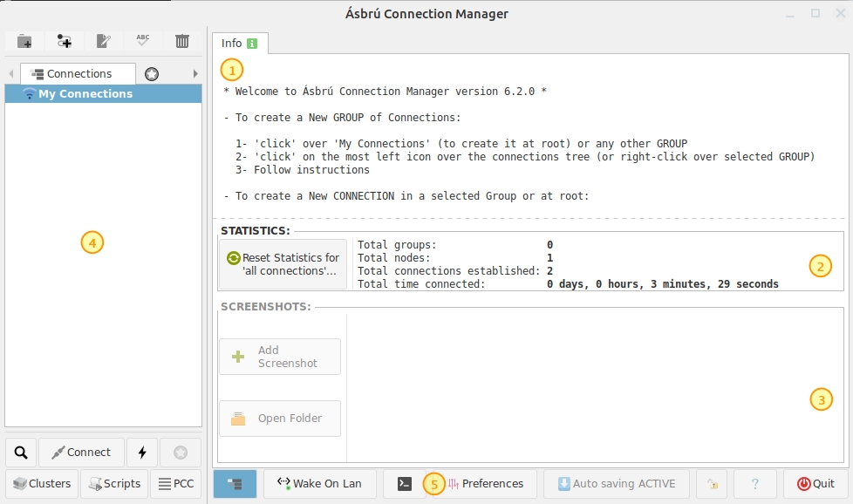Click the question mark help button
The height and width of the screenshot is (504, 853).
click(x=754, y=484)
